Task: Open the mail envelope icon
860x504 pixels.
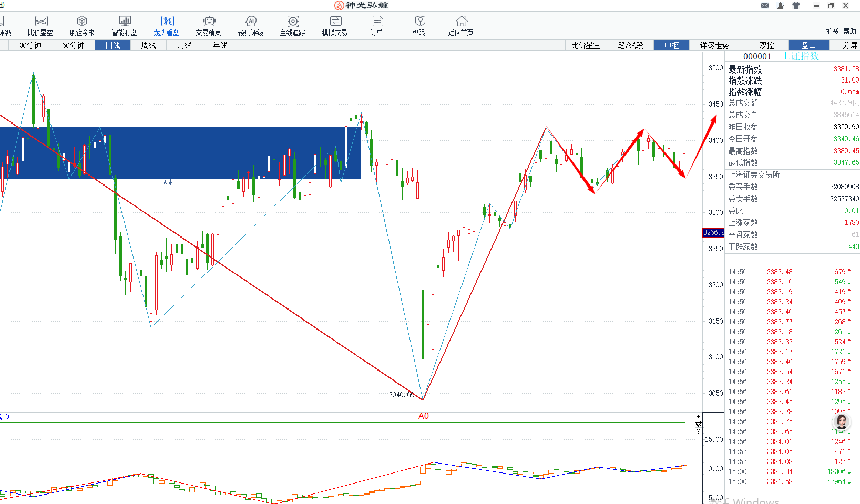Action: [x=764, y=6]
